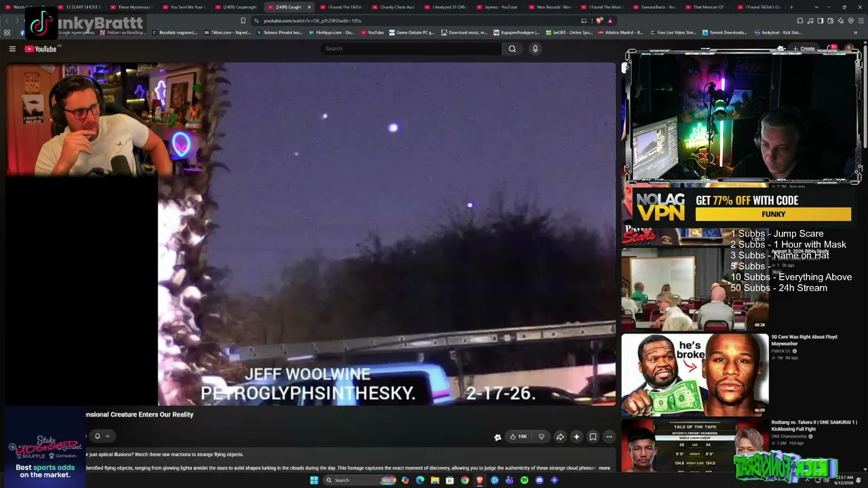Open the Brave Shields icon in address bar
Image resolution: width=868 pixels, height=488 pixels.
tap(600, 21)
